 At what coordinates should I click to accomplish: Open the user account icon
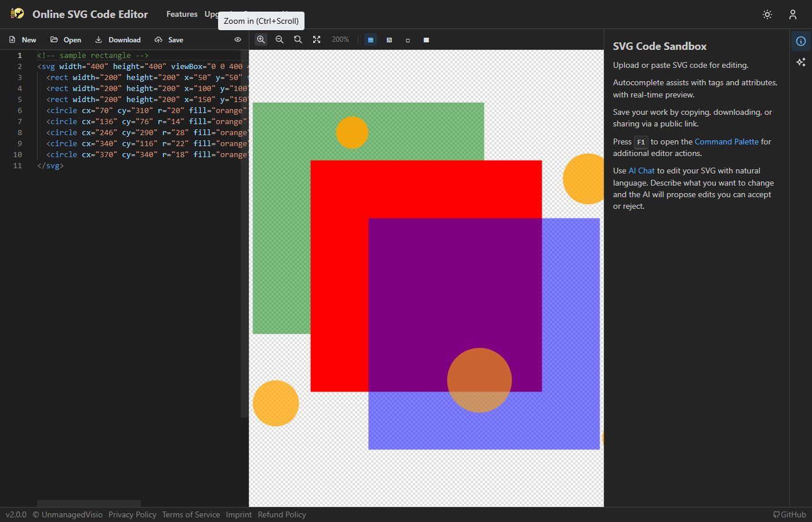coord(792,14)
